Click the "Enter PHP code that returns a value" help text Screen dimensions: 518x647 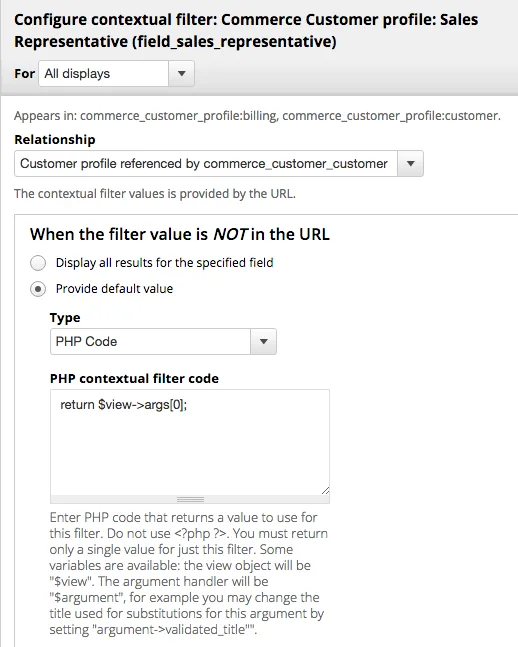189,573
